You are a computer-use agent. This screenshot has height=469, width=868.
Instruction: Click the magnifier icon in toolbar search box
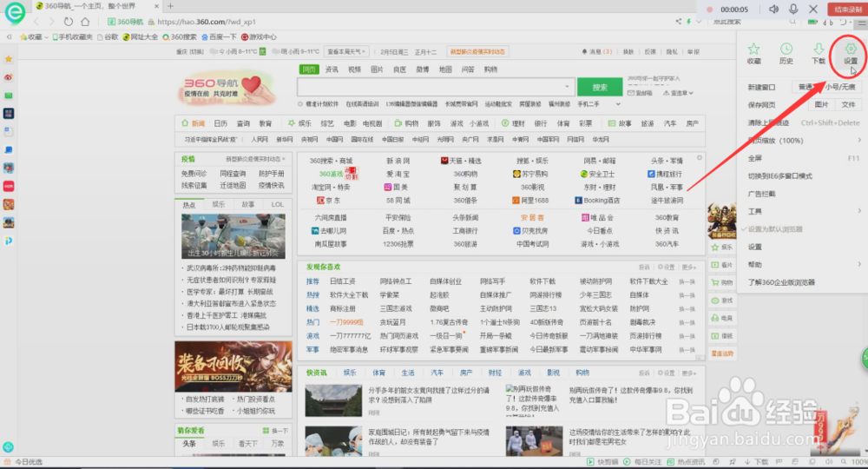(792, 22)
